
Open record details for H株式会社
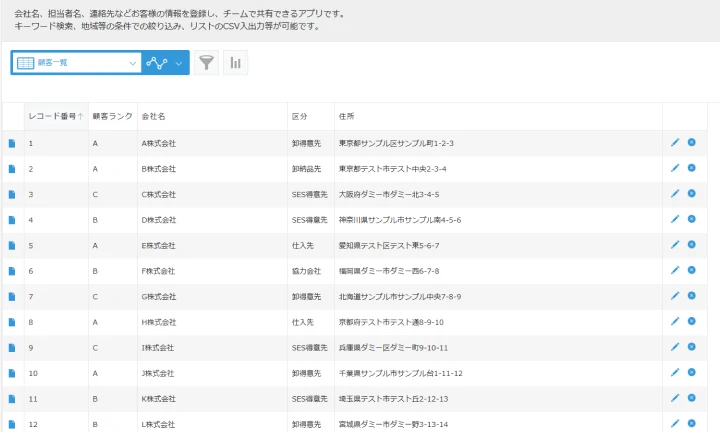point(12,322)
